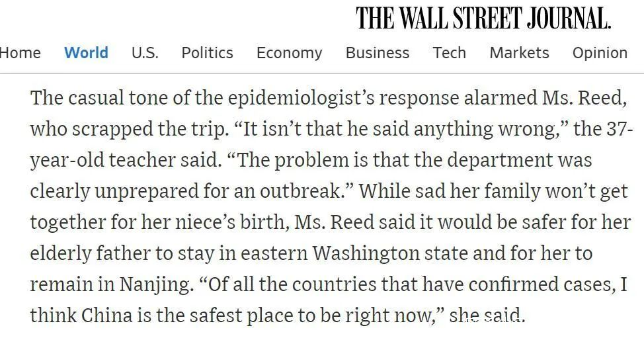Select the World navigation tab

[86, 53]
